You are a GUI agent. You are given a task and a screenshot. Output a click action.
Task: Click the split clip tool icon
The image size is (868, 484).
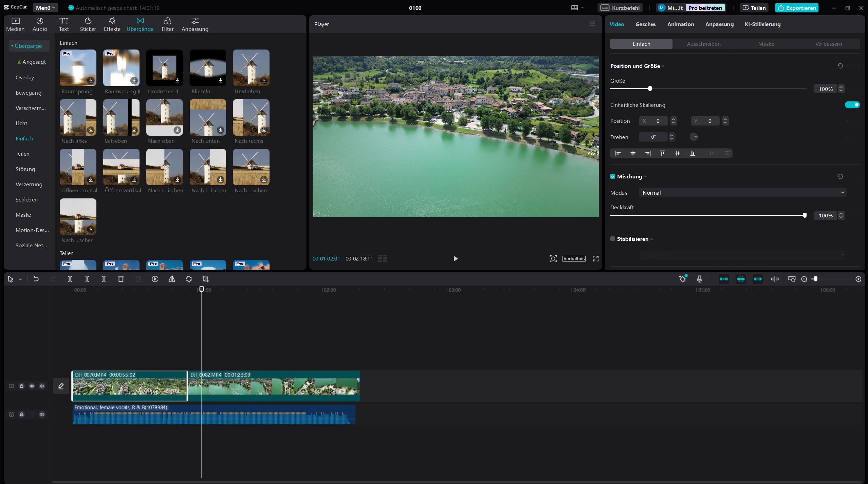pos(70,279)
